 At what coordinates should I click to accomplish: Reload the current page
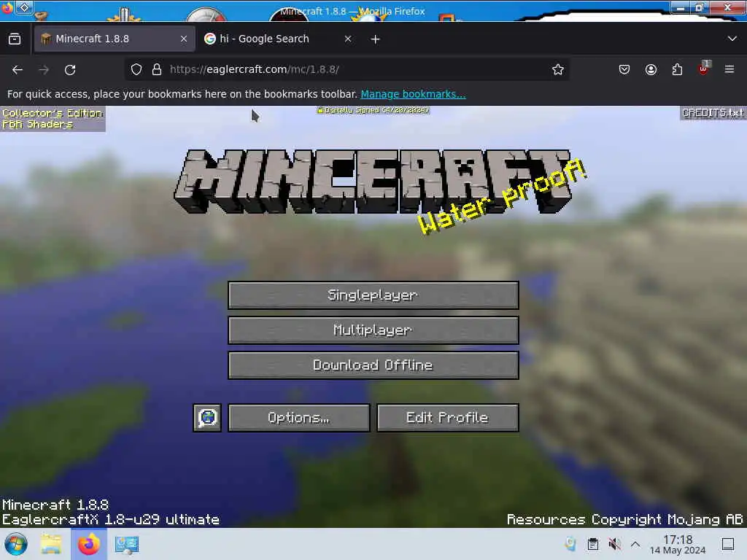click(x=70, y=70)
